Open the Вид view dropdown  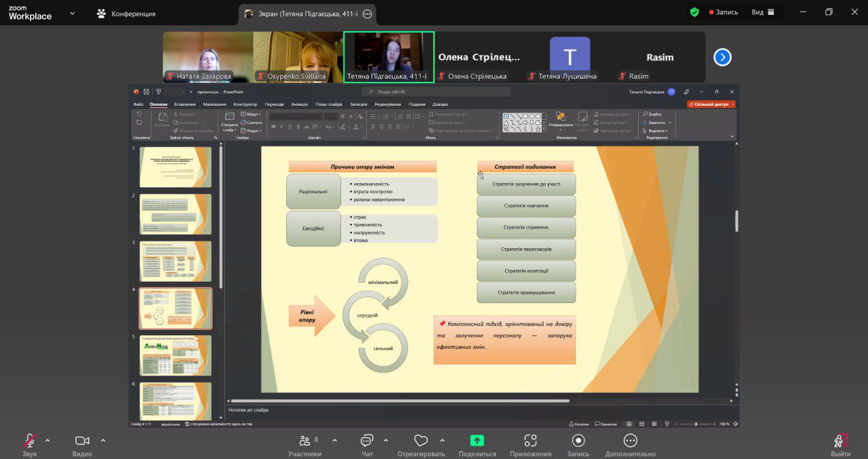pyautogui.click(x=763, y=12)
